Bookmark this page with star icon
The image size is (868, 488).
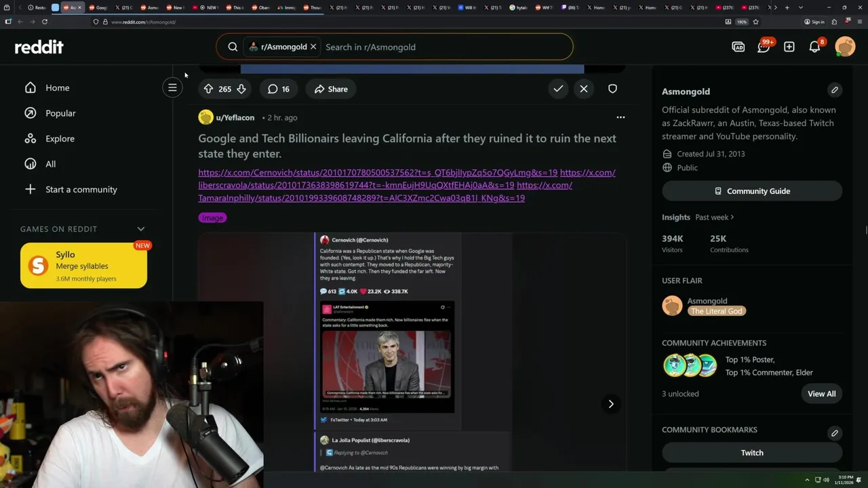(x=755, y=22)
